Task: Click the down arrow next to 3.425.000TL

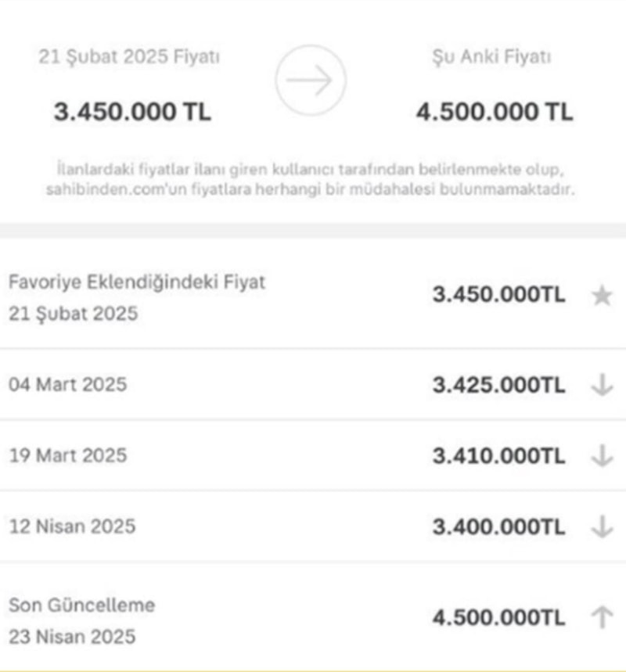Action: coord(601,385)
